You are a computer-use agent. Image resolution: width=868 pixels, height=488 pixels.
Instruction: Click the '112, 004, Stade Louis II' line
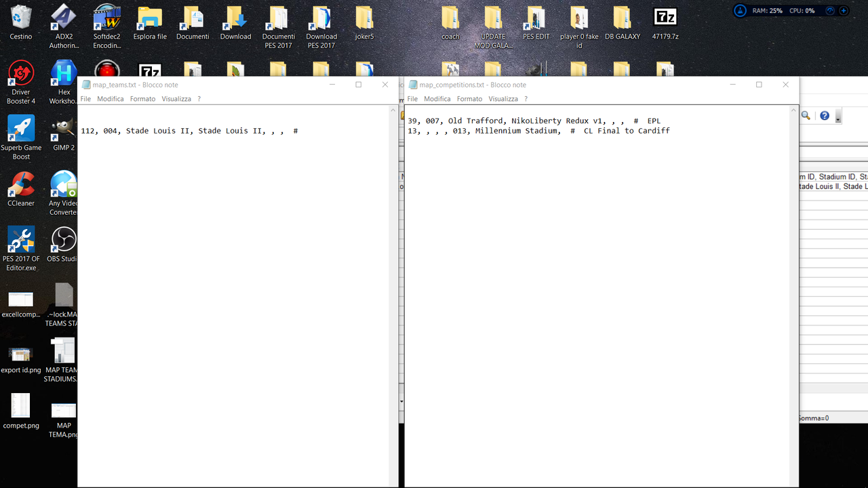(x=189, y=131)
